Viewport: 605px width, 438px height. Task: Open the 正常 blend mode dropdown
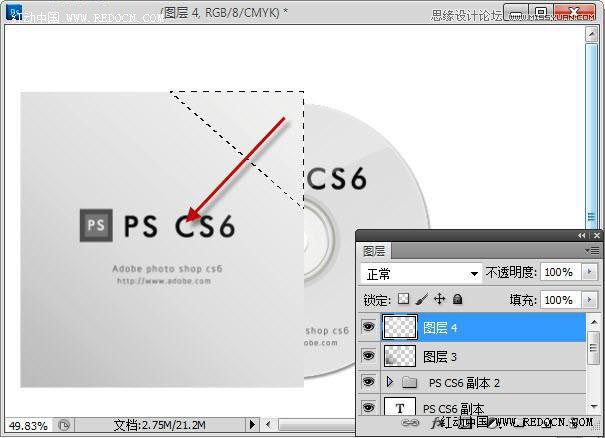[421, 274]
